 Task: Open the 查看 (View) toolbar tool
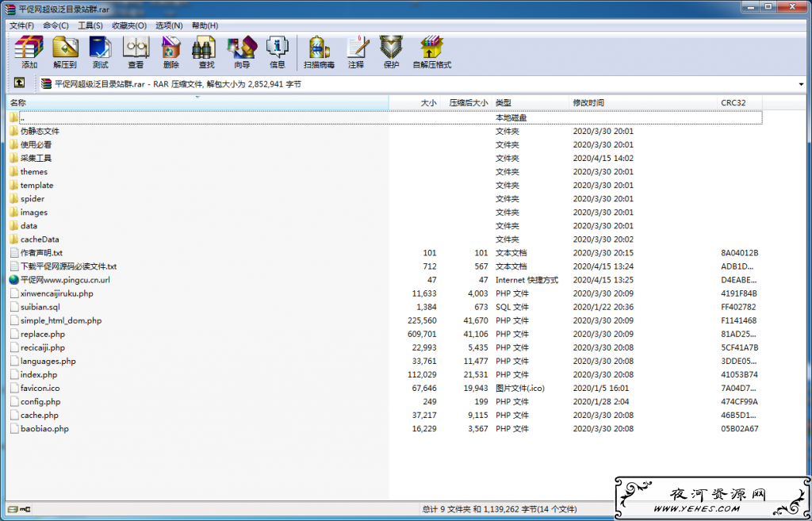click(x=136, y=52)
